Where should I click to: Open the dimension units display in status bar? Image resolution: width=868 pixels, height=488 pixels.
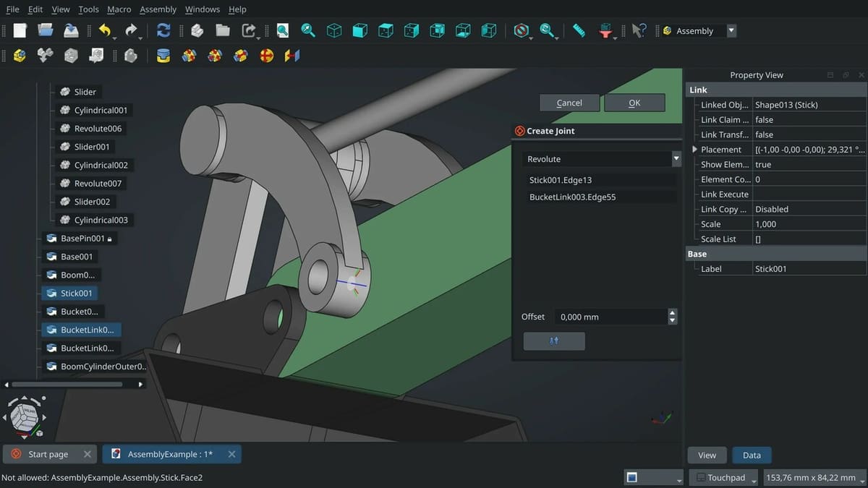coord(814,477)
